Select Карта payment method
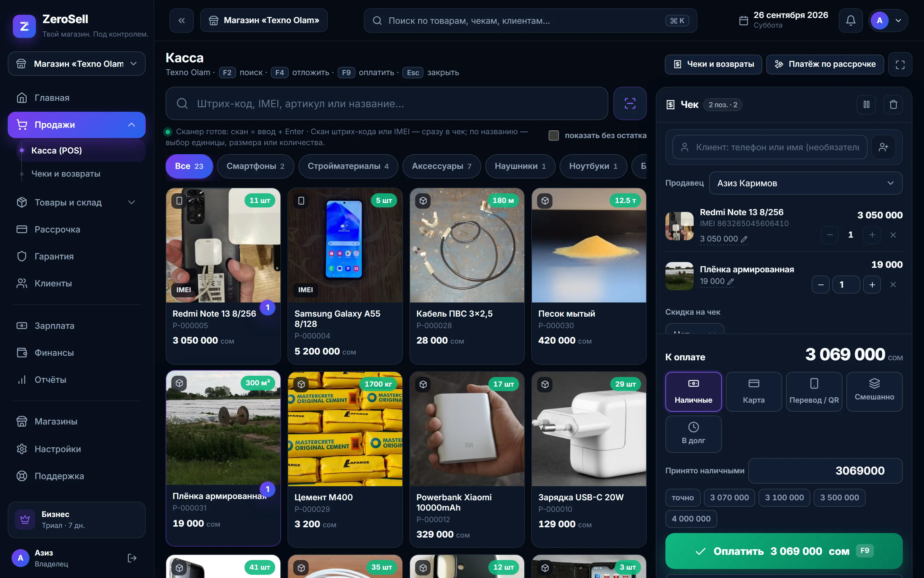 [x=754, y=392]
